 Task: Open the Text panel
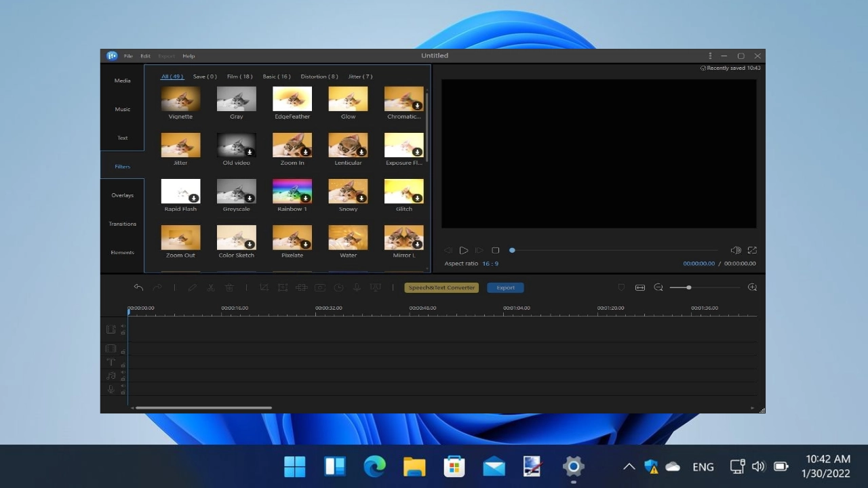pyautogui.click(x=122, y=138)
